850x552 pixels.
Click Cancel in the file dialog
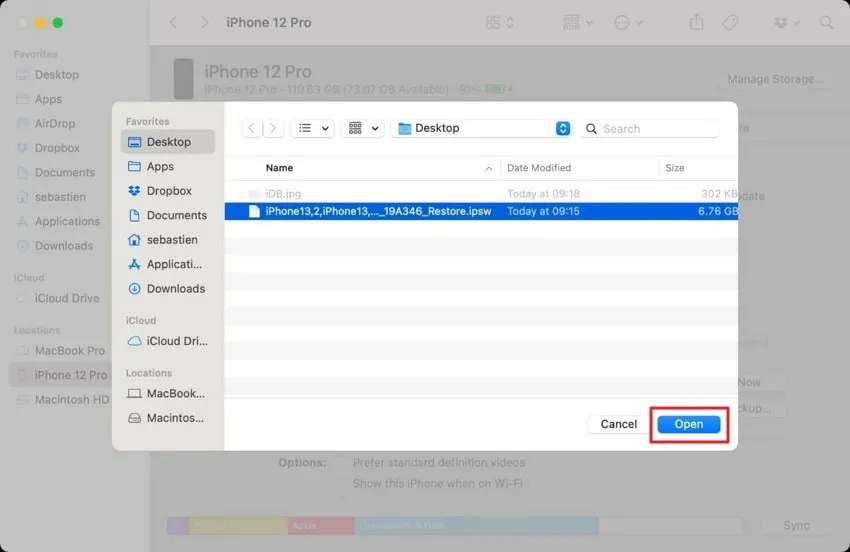pyautogui.click(x=619, y=424)
